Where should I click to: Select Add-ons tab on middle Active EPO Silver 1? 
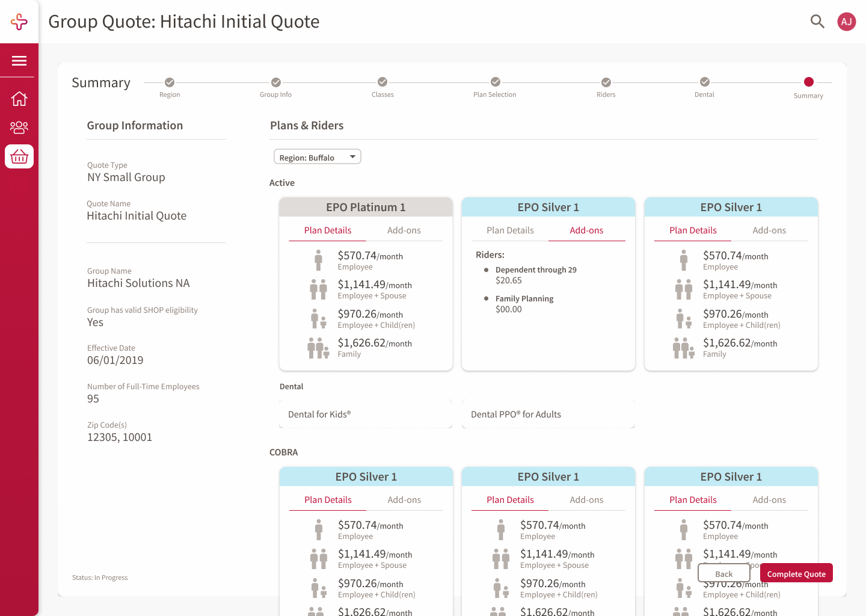click(586, 230)
